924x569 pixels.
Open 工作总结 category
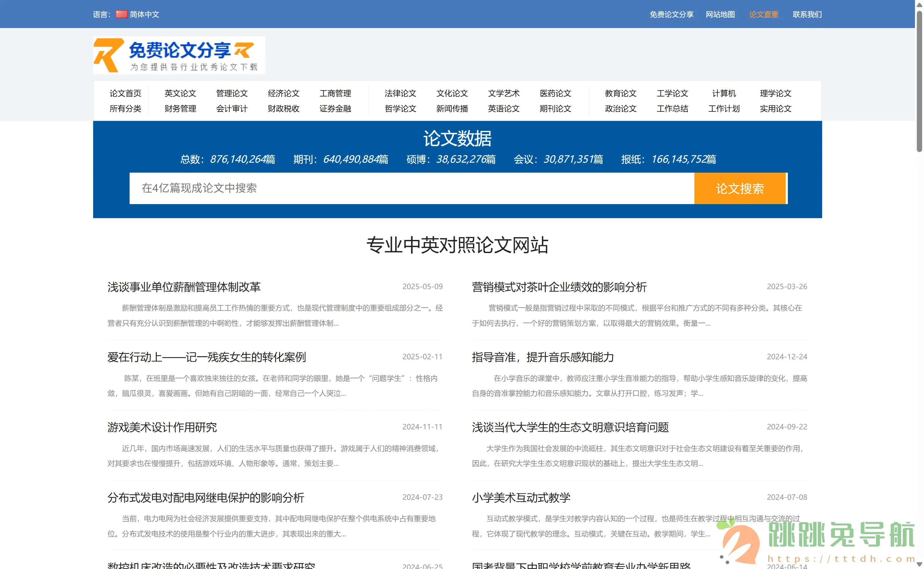click(x=672, y=108)
